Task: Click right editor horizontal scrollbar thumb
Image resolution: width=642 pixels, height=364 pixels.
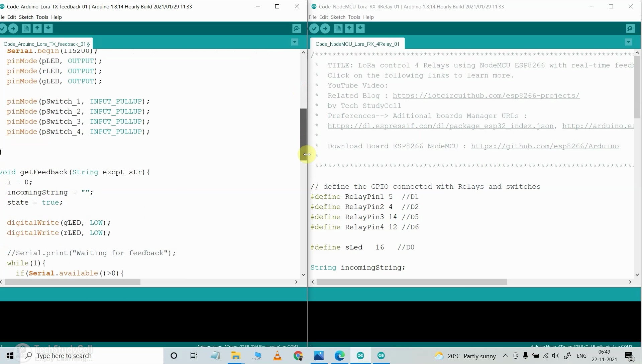Action: [x=411, y=282]
